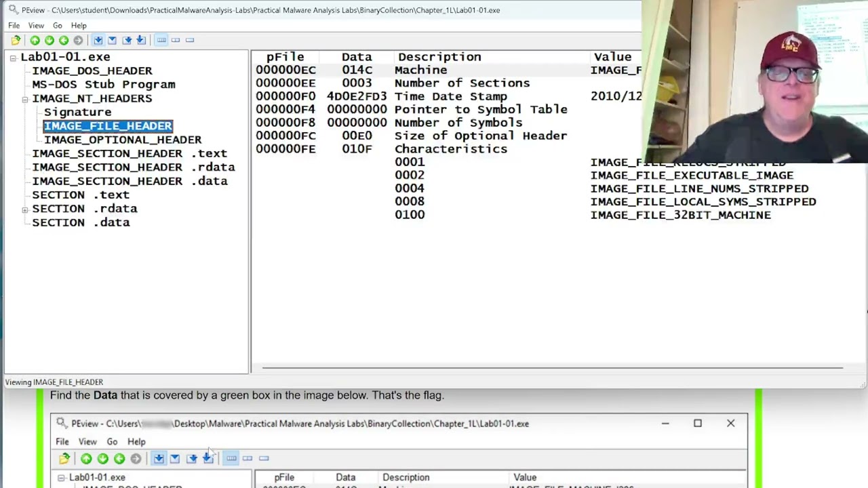The image size is (868, 488).
Task: Click the status bar text Viewing IMAGE_FILE_HEADER
Action: (x=54, y=382)
